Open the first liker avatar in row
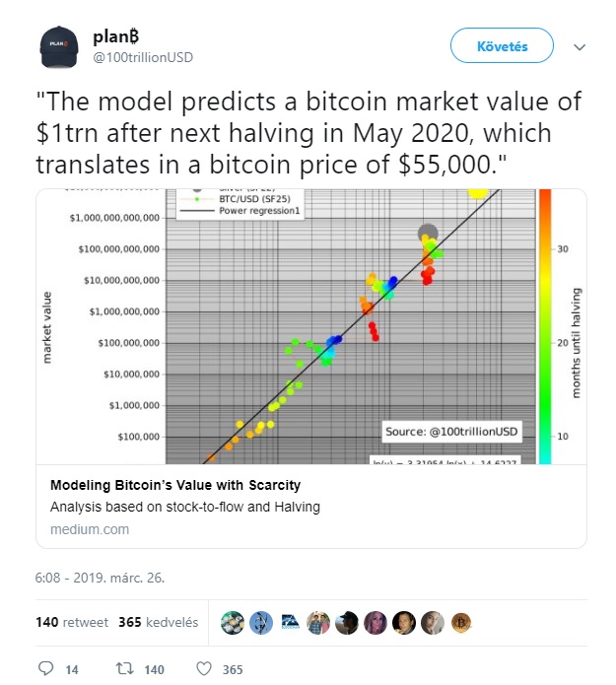This screenshot has height=685, width=616. point(233,622)
